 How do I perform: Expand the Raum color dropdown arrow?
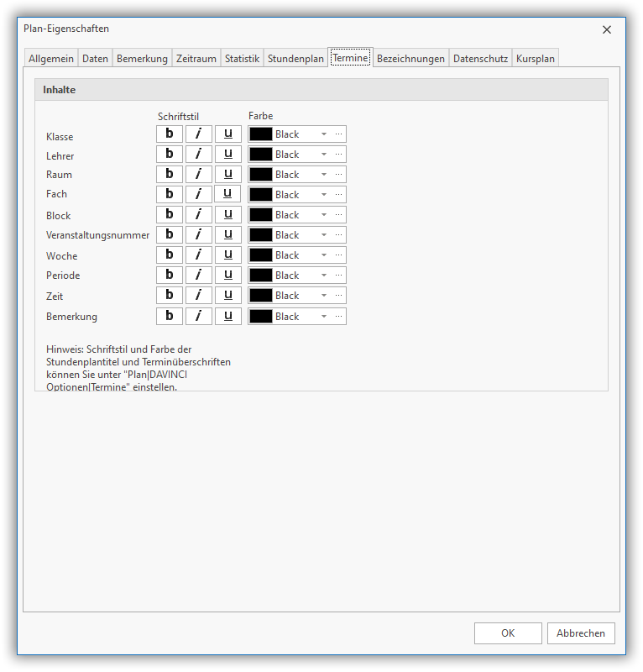click(x=323, y=175)
